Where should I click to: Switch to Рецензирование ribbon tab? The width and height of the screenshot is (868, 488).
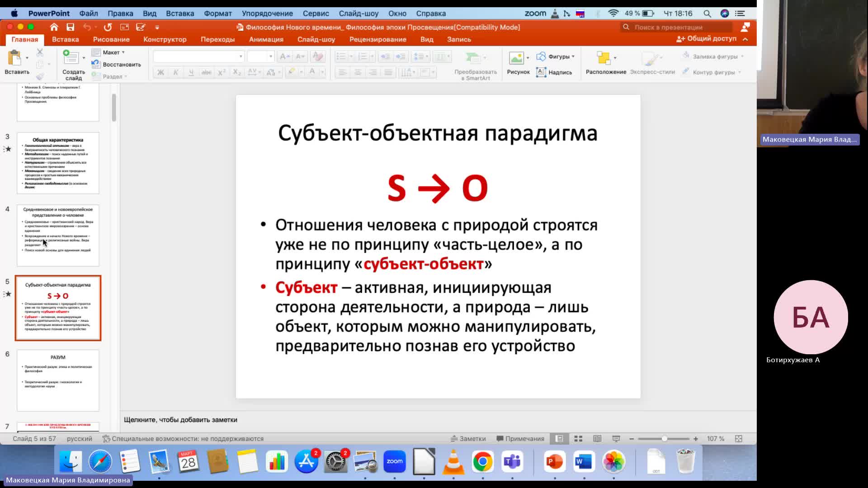378,39
